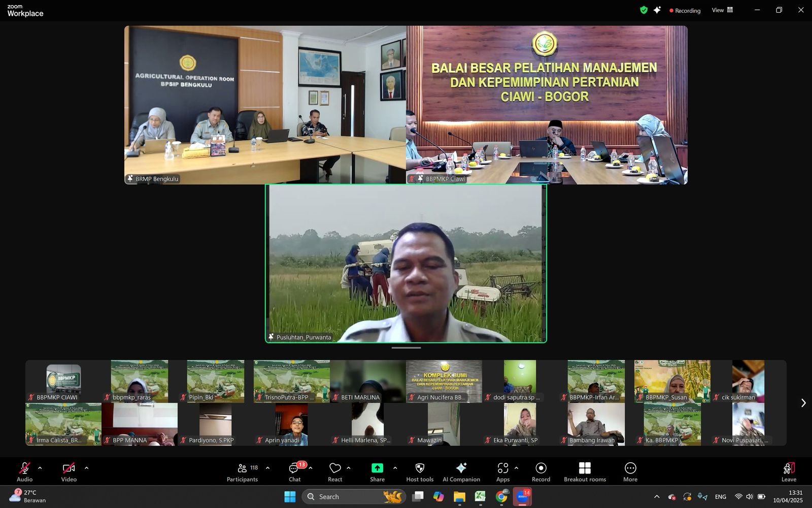Expand the Share options arrow

click(x=395, y=468)
